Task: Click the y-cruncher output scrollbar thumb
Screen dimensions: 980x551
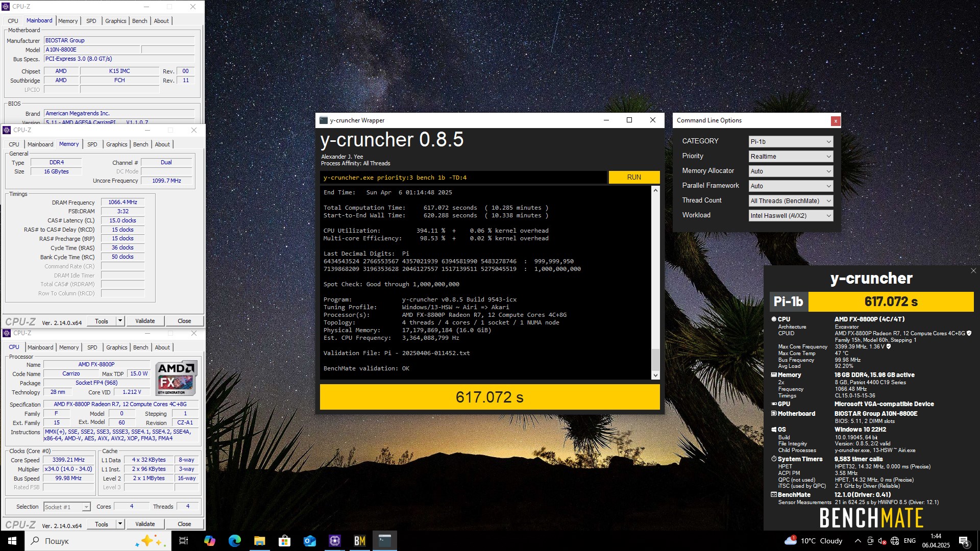Action: [x=655, y=360]
